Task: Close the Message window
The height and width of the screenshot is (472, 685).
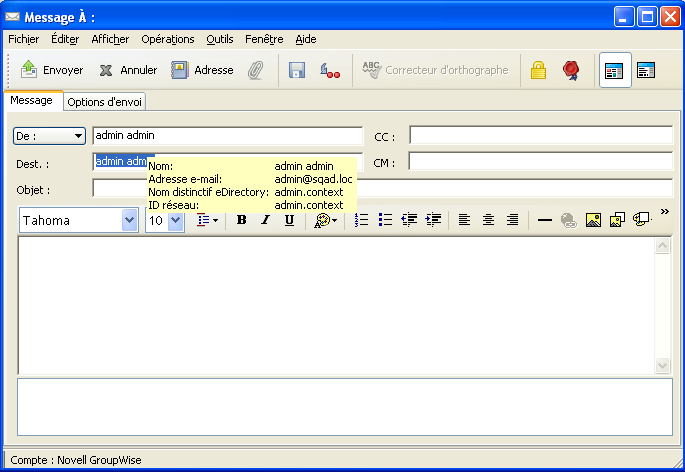Action: click(x=670, y=17)
